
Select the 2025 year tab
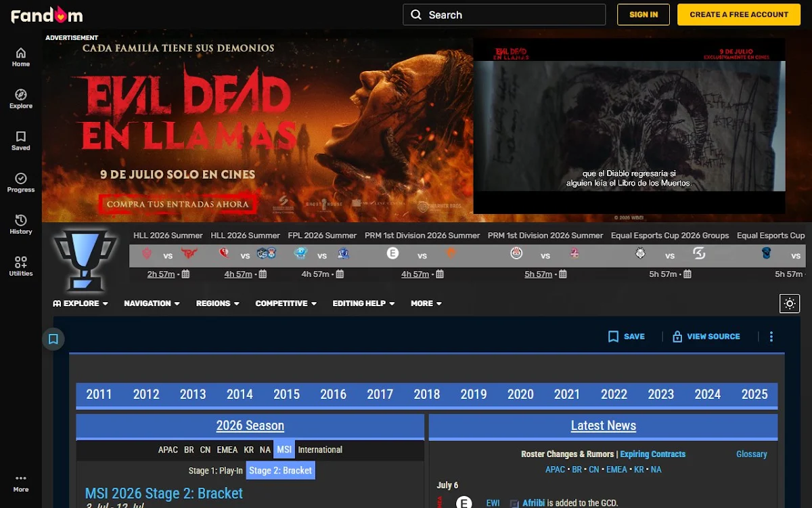click(x=754, y=394)
